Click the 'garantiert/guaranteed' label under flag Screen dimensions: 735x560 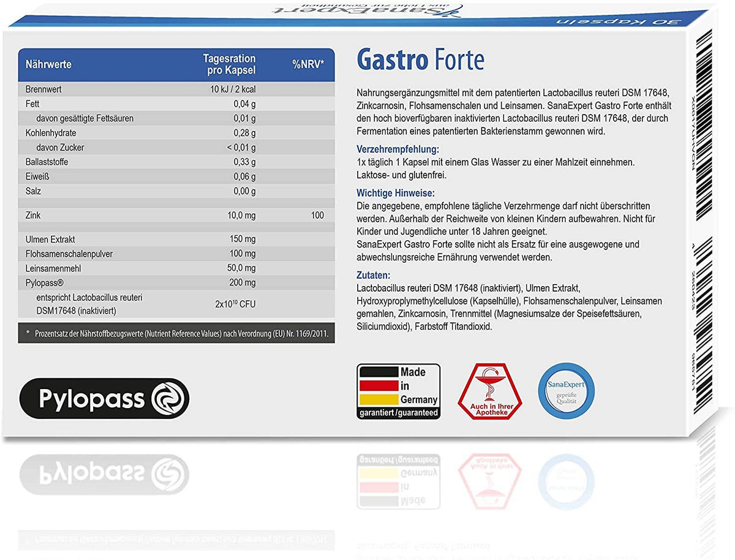pyautogui.click(x=398, y=413)
